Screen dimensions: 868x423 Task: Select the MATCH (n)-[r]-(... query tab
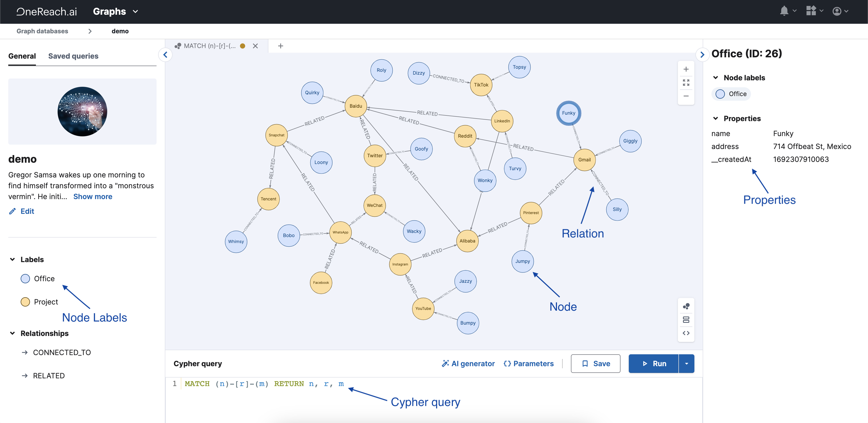(210, 46)
